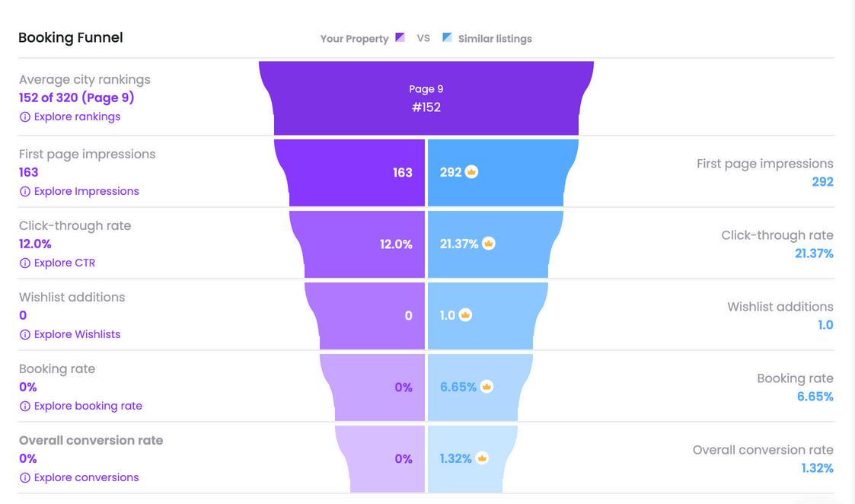
Task: Click the purple 163 impressions funnel bar
Action: click(x=358, y=173)
